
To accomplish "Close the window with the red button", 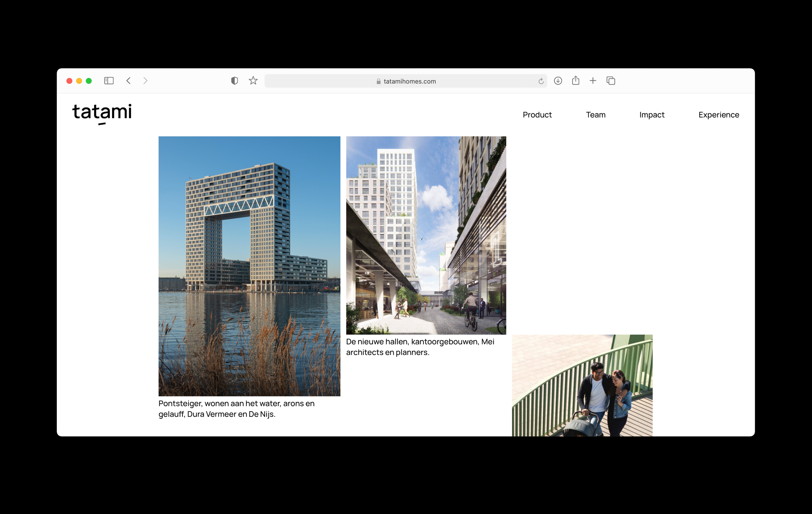I will pos(69,81).
